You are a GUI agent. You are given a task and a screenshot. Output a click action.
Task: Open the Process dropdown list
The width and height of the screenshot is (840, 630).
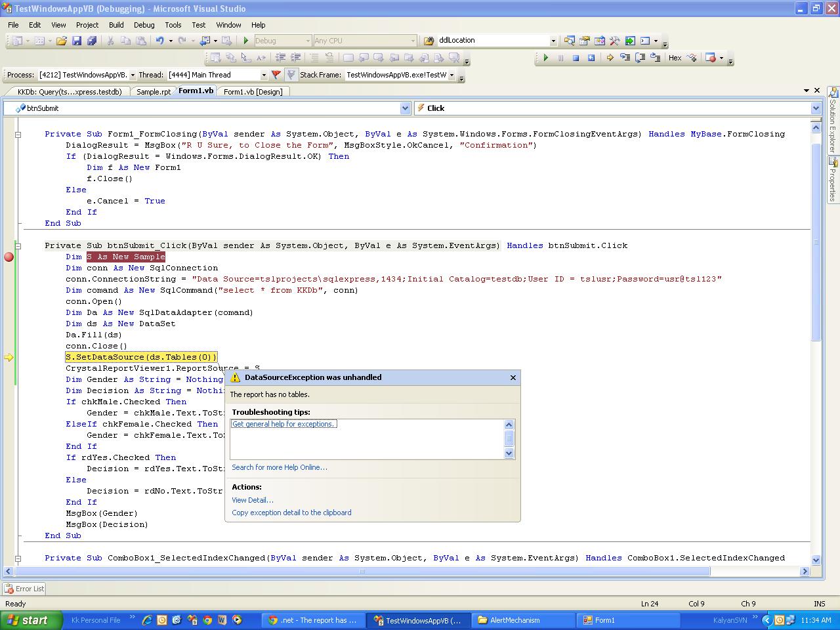[133, 75]
